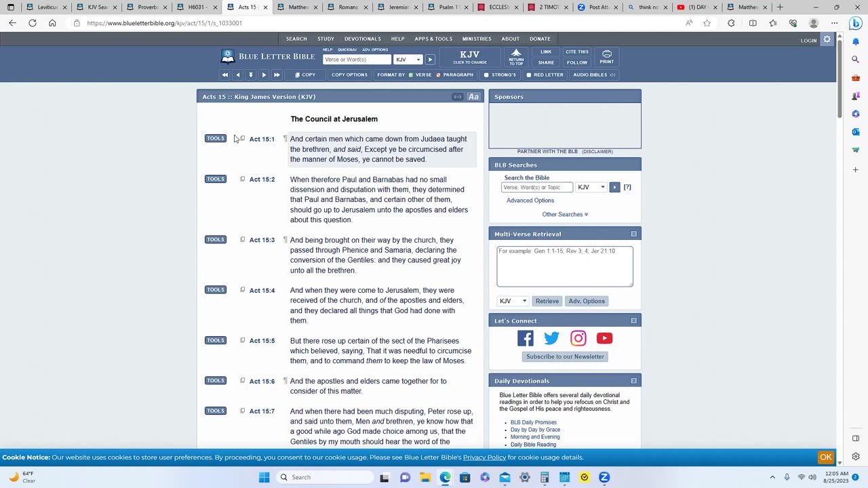868x488 pixels.
Task: Click KJV click-to-change version button
Action: point(470,57)
